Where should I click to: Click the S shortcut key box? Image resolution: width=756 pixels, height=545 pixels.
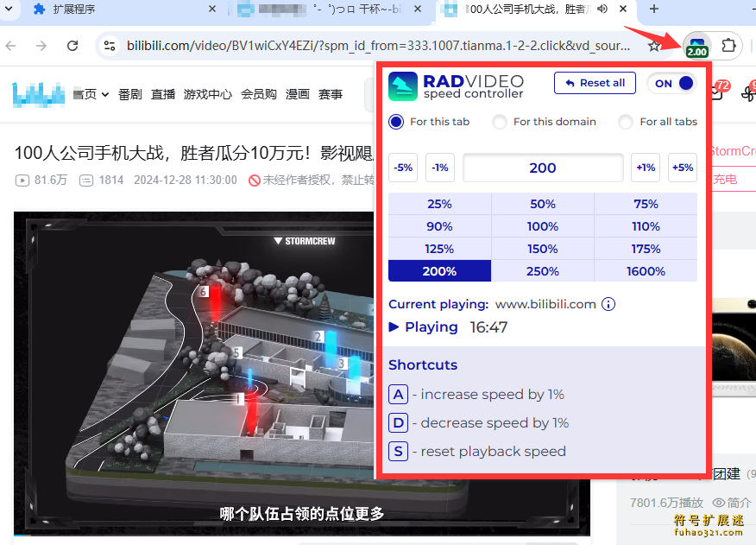tap(398, 452)
